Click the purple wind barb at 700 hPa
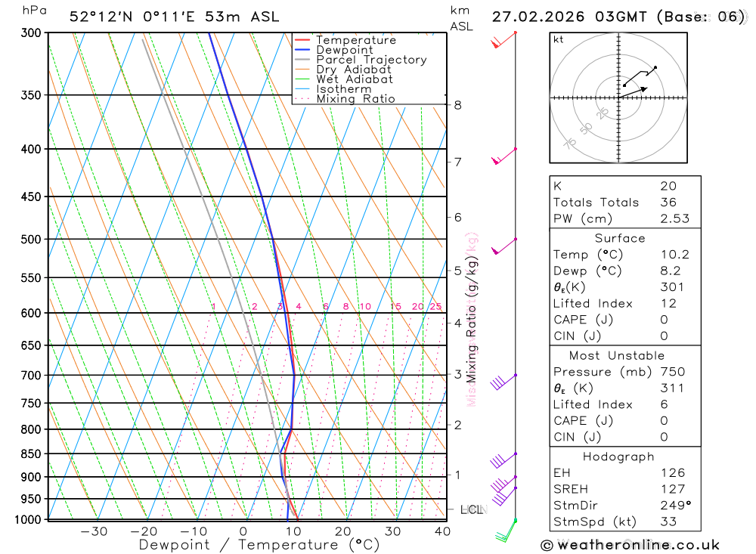 pyautogui.click(x=503, y=382)
